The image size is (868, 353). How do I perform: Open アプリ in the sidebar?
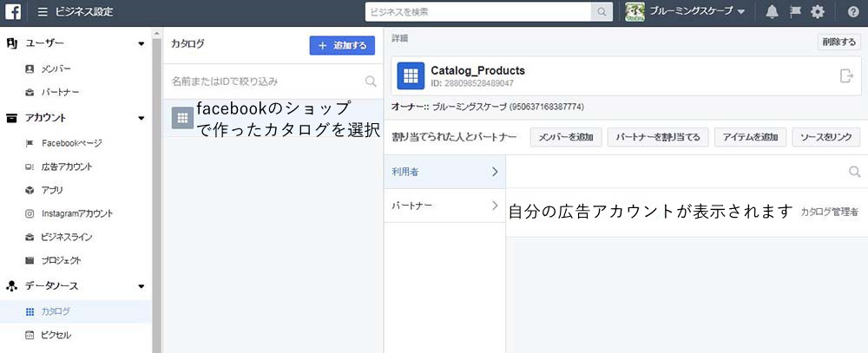pyautogui.click(x=52, y=190)
